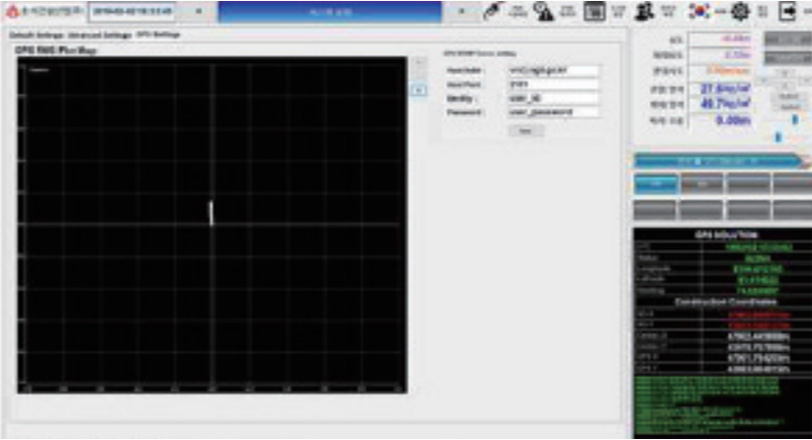The image size is (812, 440).
Task: Click the pile driver tool icon
Action: (493, 11)
